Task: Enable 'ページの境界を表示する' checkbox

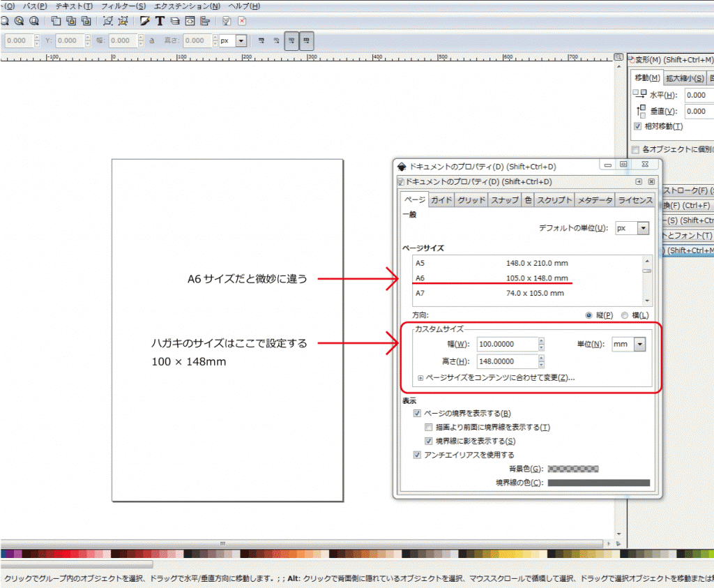Action: point(417,414)
